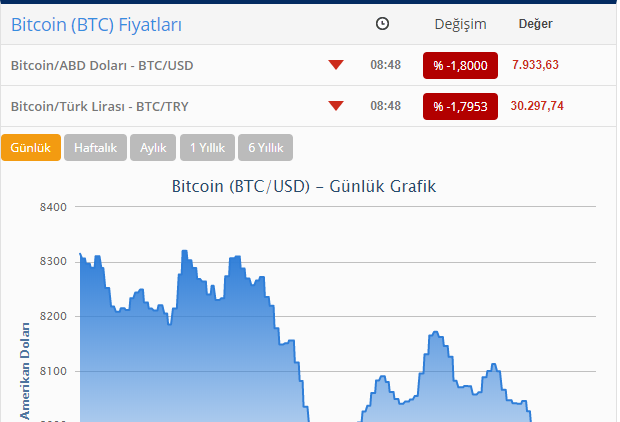
Task: Click the 8200 y-axis label
Action: click(53, 316)
